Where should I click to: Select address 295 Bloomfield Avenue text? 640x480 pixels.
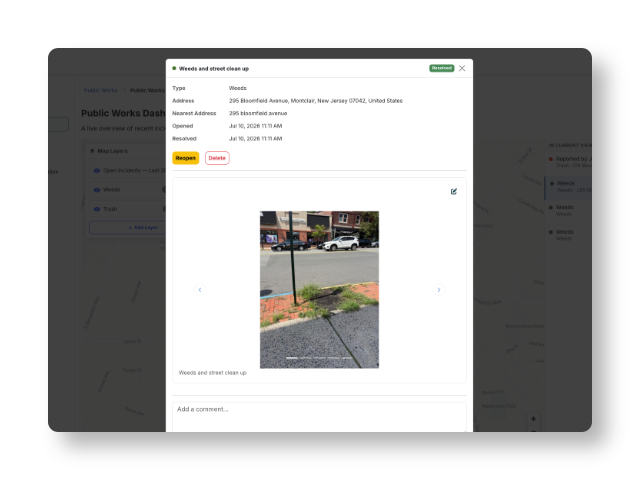tap(316, 101)
